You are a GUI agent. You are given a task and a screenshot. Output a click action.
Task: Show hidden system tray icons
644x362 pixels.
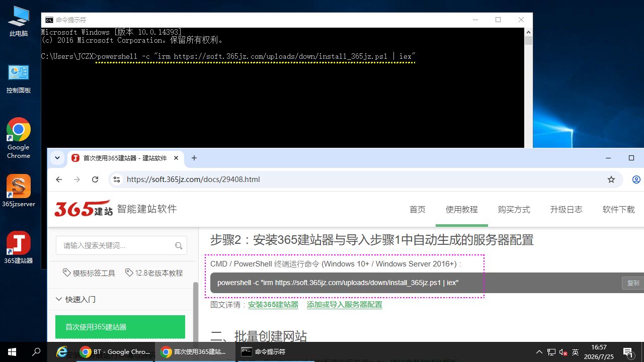point(539,352)
